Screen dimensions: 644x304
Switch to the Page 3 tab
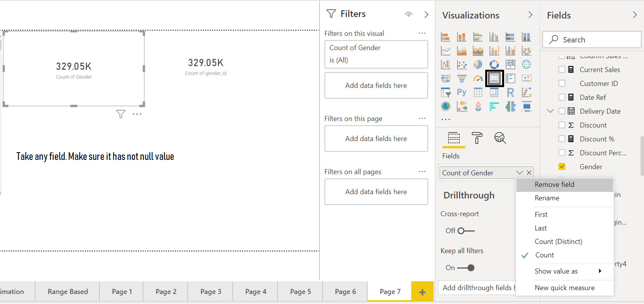[x=211, y=292]
